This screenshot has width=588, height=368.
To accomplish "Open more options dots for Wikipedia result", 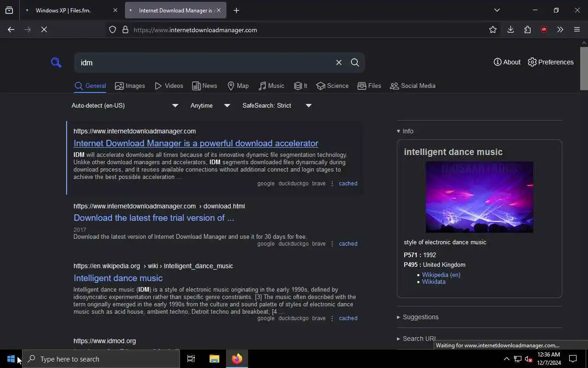I will click(x=332, y=318).
